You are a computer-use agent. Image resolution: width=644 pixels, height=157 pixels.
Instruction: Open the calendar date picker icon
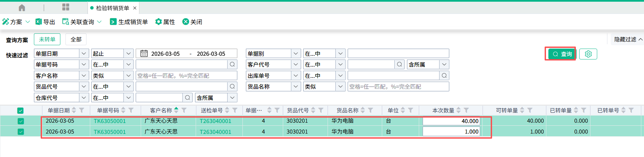pyautogui.click(x=144, y=54)
